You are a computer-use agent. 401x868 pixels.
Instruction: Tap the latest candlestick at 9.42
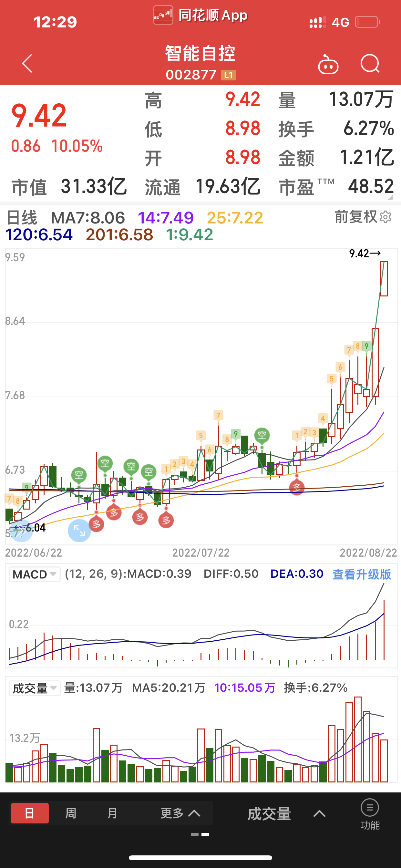click(x=384, y=279)
